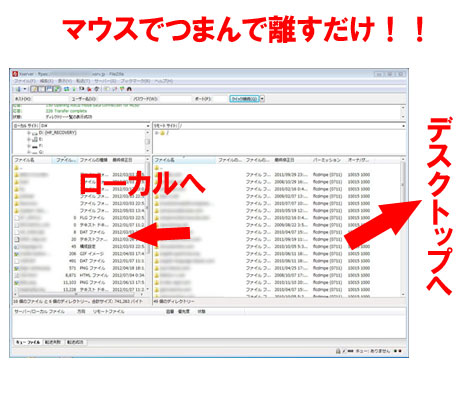Click the Quickconnect button
This screenshot has width=475, height=393.
244,99
